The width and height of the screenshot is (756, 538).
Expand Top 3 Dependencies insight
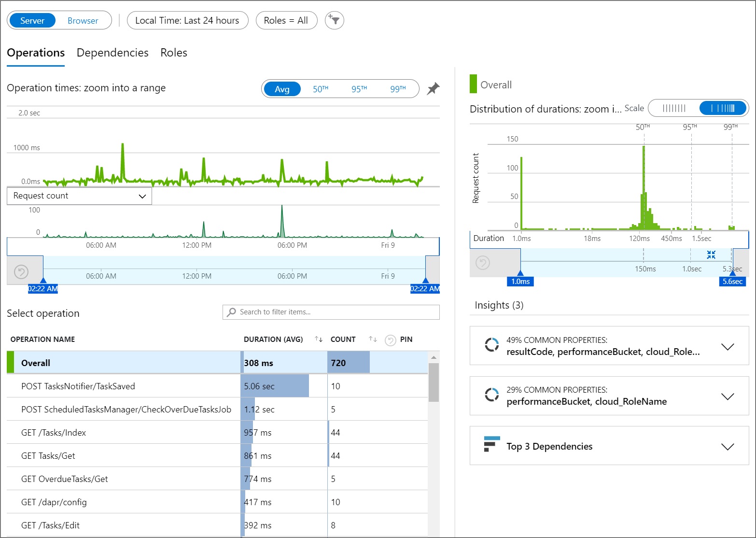(727, 446)
